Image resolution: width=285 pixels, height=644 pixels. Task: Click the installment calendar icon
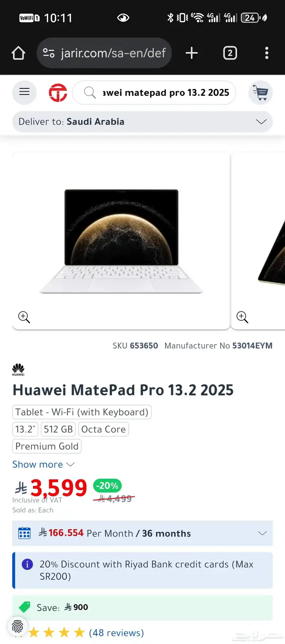(x=25, y=533)
